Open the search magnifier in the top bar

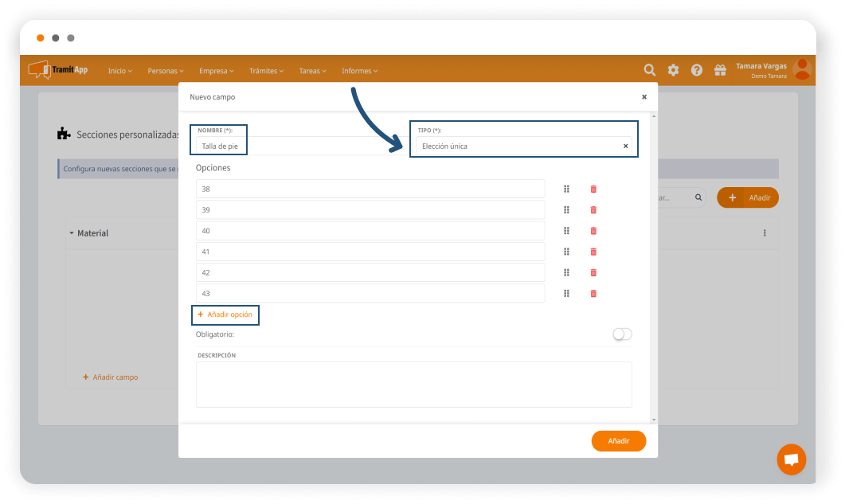650,70
